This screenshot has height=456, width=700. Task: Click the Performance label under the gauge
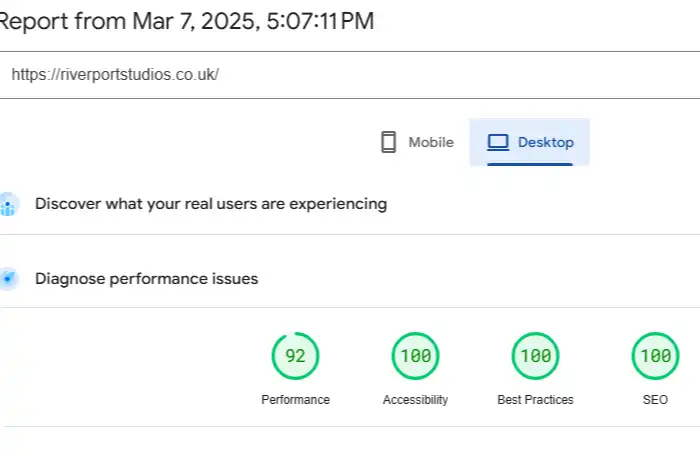(x=295, y=400)
